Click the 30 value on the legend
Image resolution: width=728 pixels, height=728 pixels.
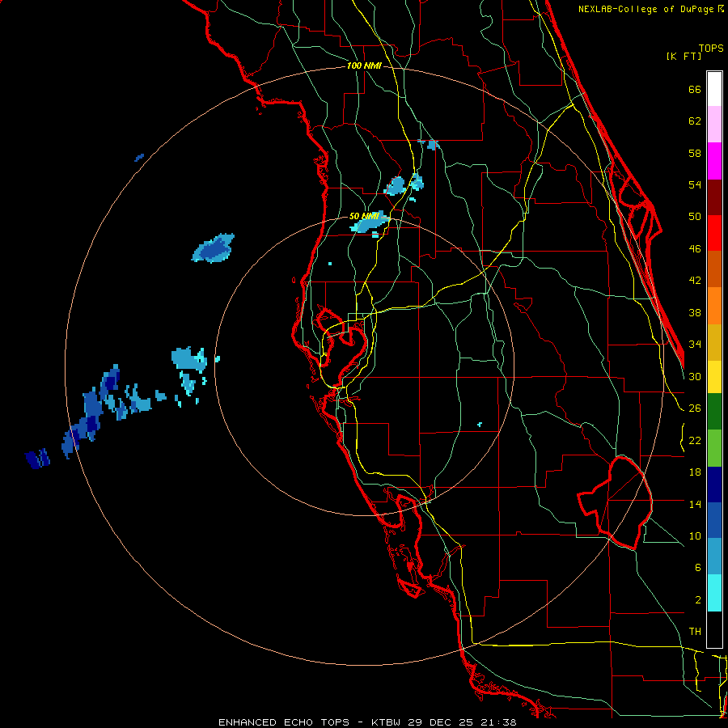click(x=695, y=376)
